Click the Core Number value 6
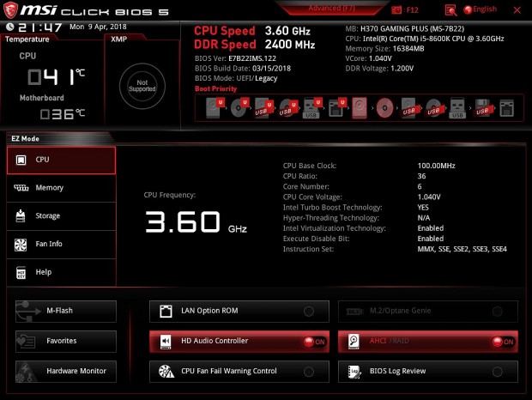Image resolution: width=532 pixels, height=400 pixels. click(x=420, y=186)
